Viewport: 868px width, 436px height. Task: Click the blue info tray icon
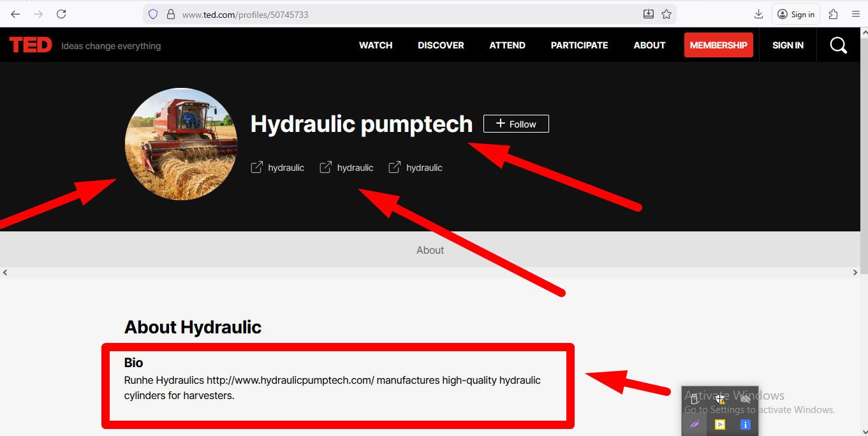[745, 425]
